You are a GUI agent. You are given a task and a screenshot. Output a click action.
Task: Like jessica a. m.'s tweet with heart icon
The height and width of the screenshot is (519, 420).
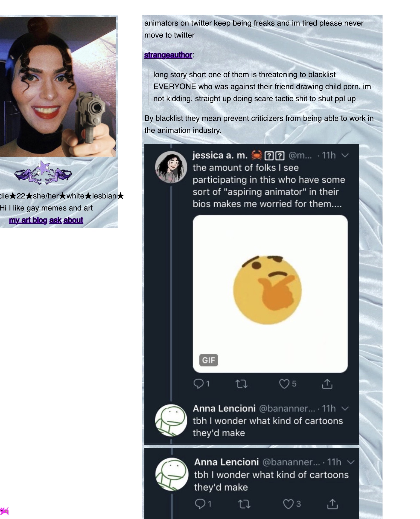284,384
